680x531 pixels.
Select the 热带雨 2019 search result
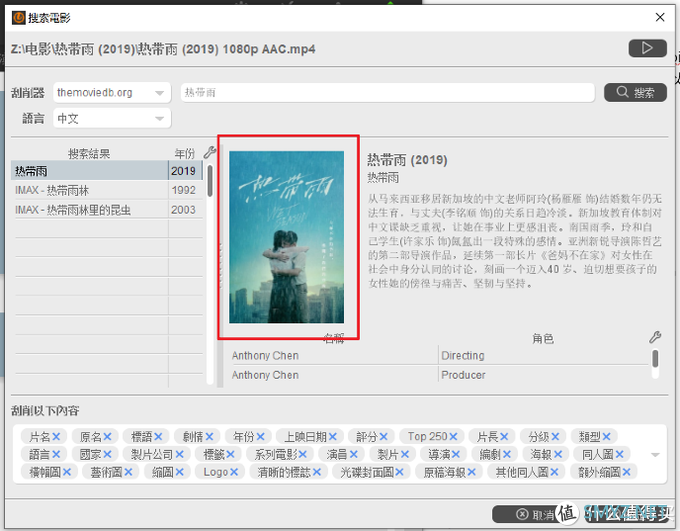(107, 171)
